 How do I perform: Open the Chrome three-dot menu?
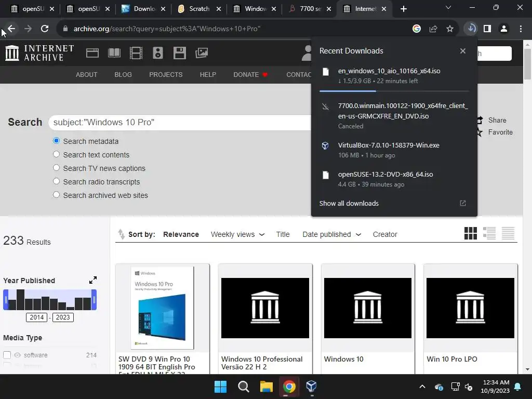click(521, 29)
